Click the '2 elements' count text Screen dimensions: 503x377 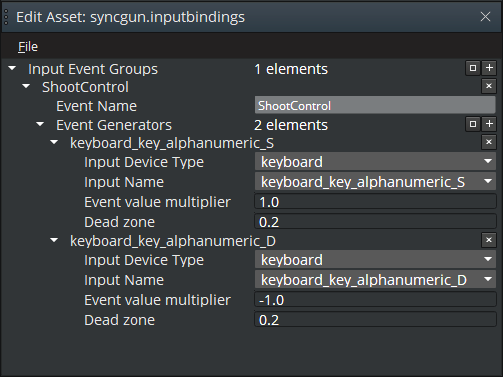(x=291, y=125)
